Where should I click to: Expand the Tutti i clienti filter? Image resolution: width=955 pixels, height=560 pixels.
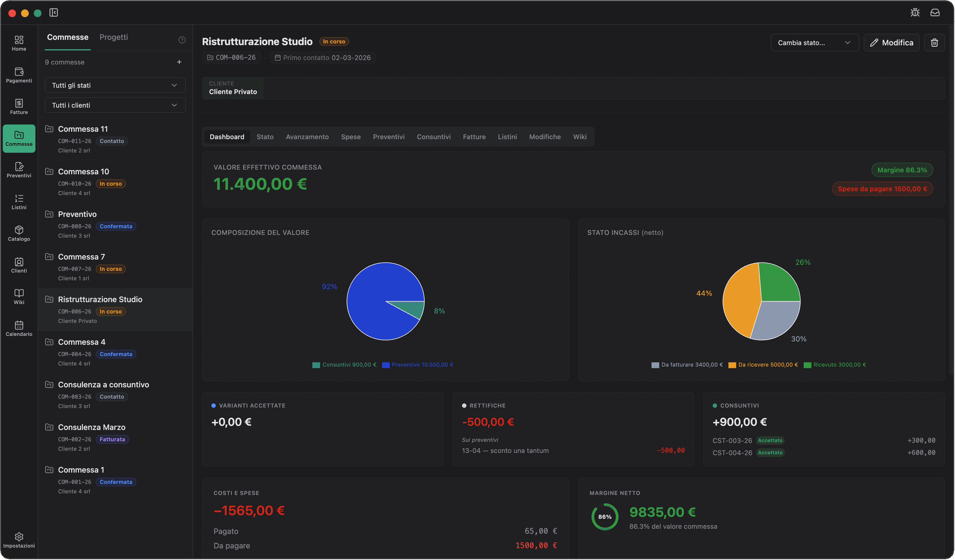(x=115, y=105)
